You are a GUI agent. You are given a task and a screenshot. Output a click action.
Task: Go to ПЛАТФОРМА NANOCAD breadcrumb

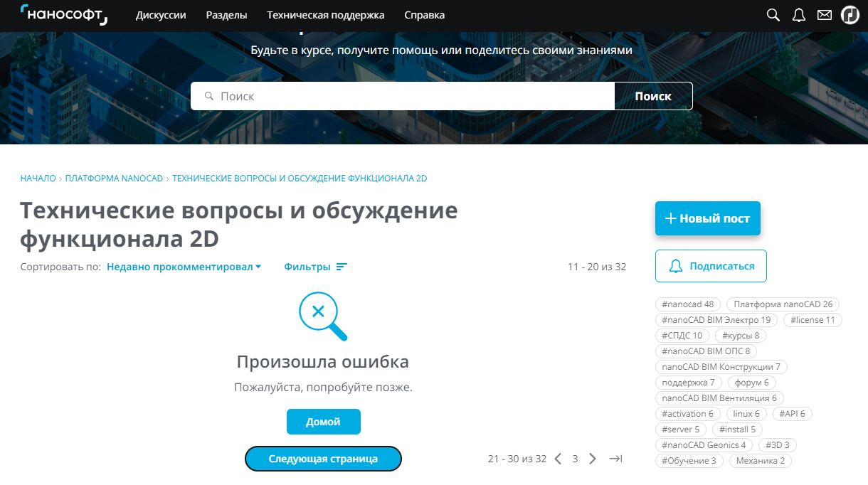(114, 178)
